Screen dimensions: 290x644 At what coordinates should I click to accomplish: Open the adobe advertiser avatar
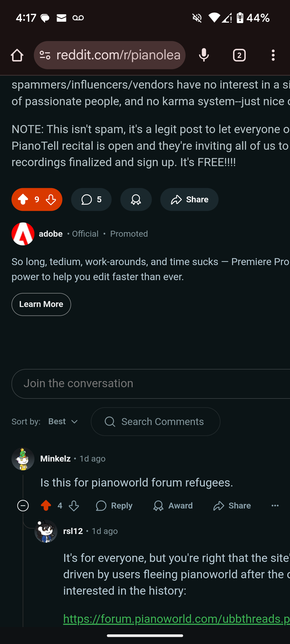(x=23, y=234)
